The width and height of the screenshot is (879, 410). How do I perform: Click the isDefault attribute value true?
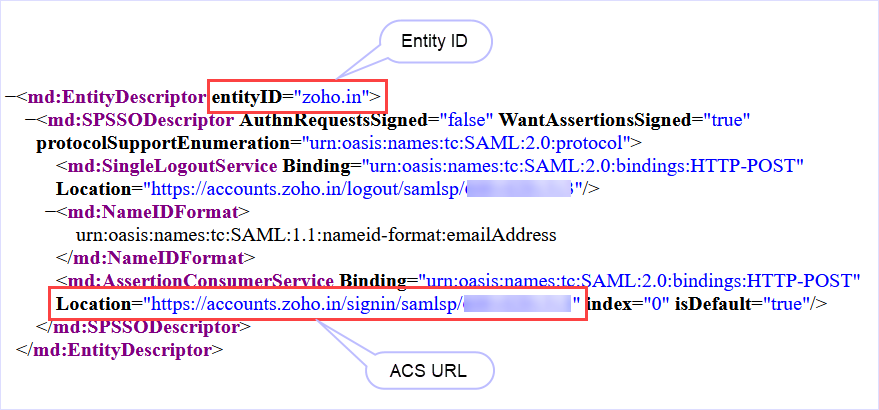787,303
